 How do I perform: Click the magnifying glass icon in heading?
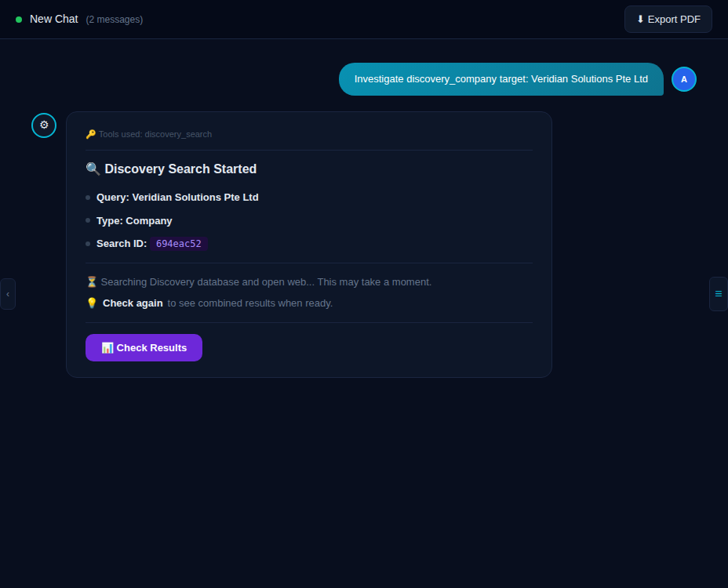click(93, 169)
